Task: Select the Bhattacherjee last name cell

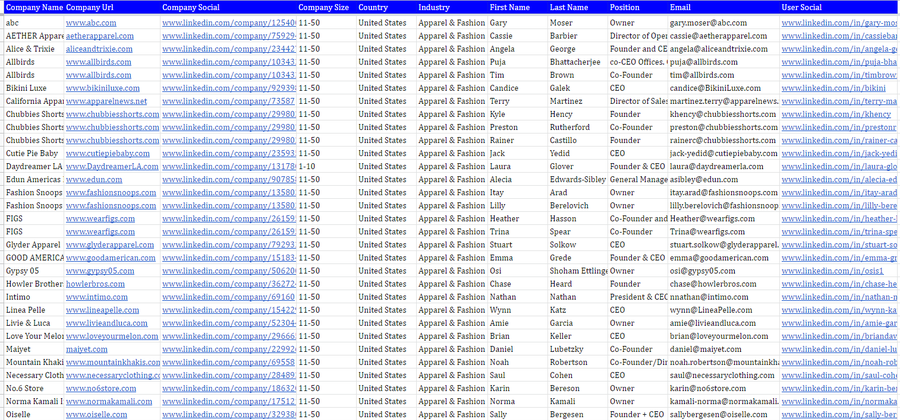Action: pos(577,62)
